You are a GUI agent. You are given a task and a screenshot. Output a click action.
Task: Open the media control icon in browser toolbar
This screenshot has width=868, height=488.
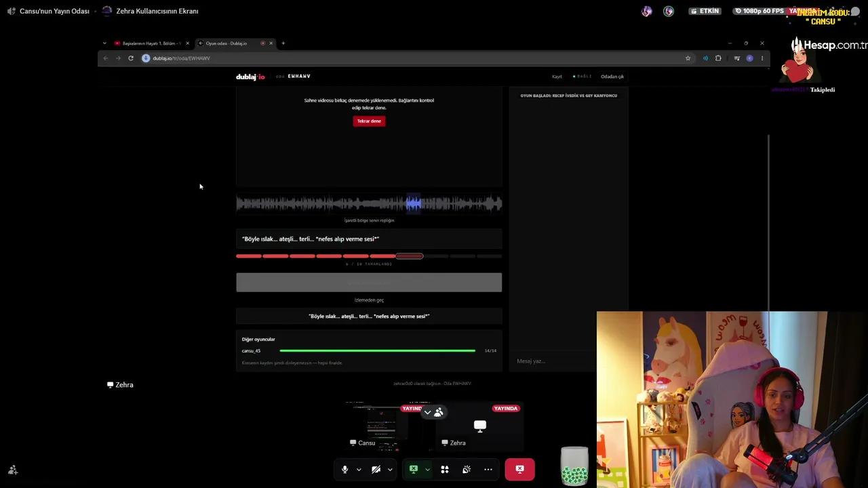click(x=737, y=58)
